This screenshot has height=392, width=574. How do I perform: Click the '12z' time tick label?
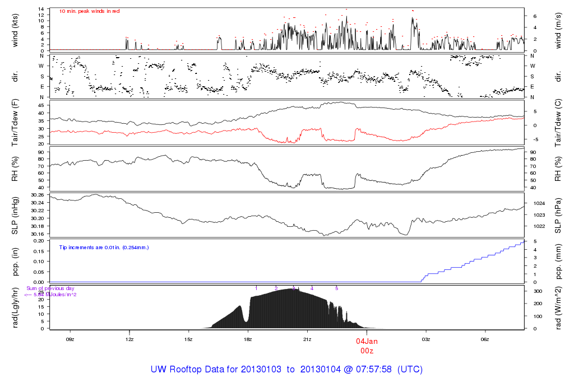(x=129, y=339)
